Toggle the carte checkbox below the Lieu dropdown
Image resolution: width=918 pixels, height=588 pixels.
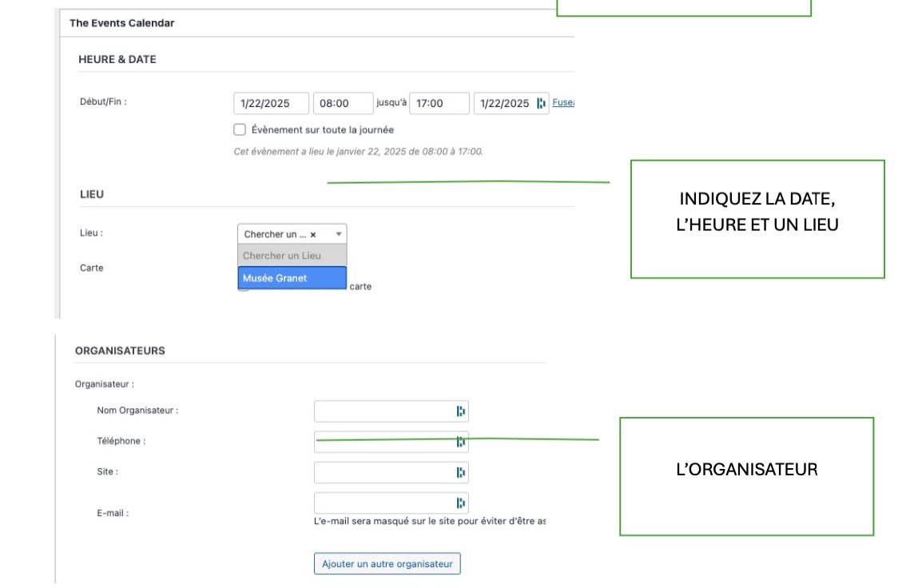coord(243,287)
